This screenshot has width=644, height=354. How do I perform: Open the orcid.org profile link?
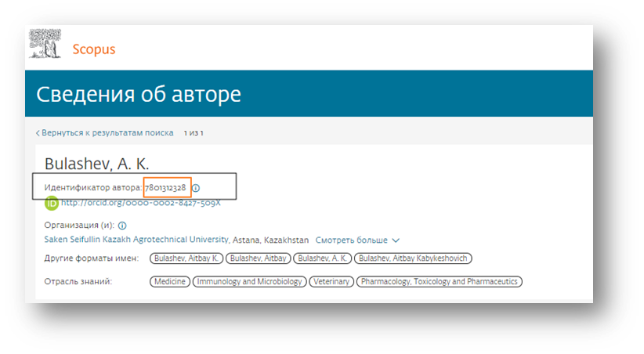(x=140, y=203)
